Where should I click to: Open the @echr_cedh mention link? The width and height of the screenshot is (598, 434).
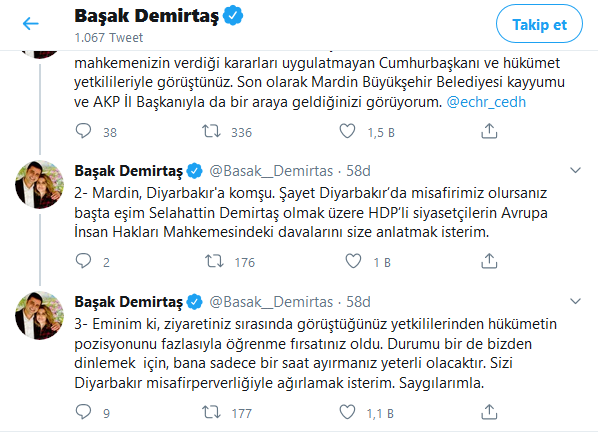pyautogui.click(x=486, y=102)
